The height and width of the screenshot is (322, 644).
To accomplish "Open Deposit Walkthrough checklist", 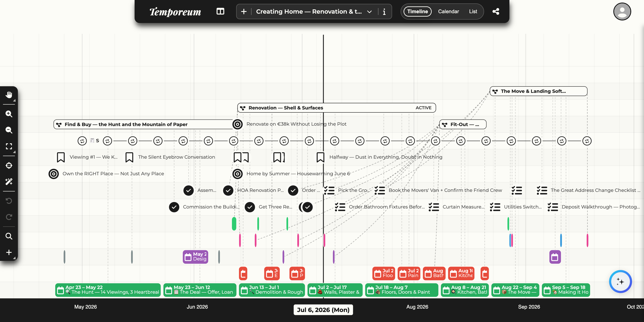I will pos(553,207).
